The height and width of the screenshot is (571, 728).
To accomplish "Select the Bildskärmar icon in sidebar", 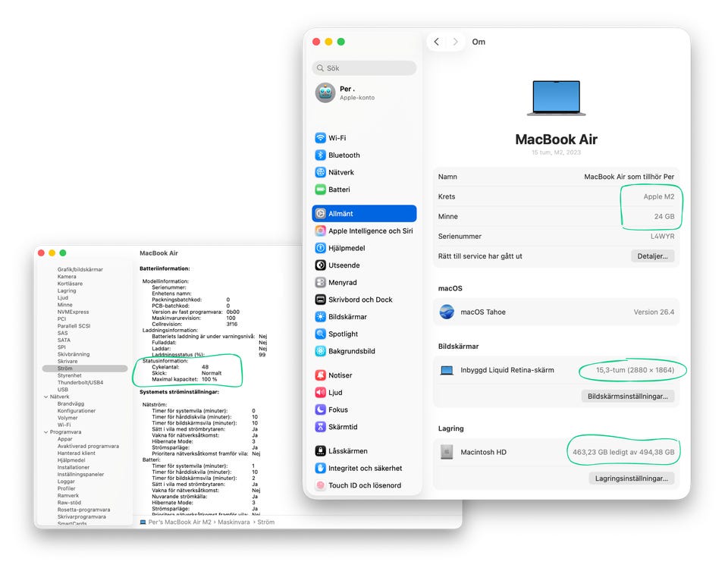I will pyautogui.click(x=320, y=317).
